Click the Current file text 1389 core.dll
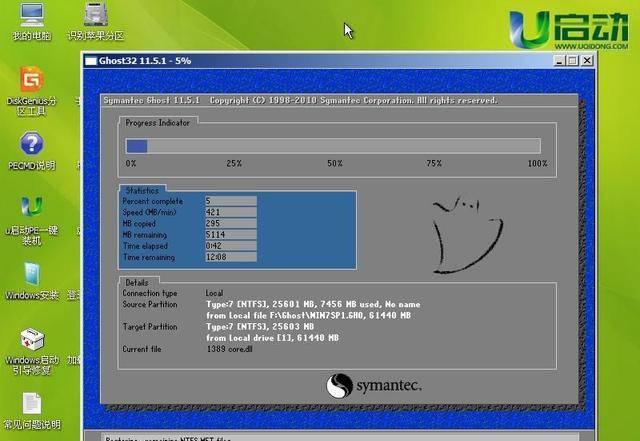640x441 pixels. [229, 349]
